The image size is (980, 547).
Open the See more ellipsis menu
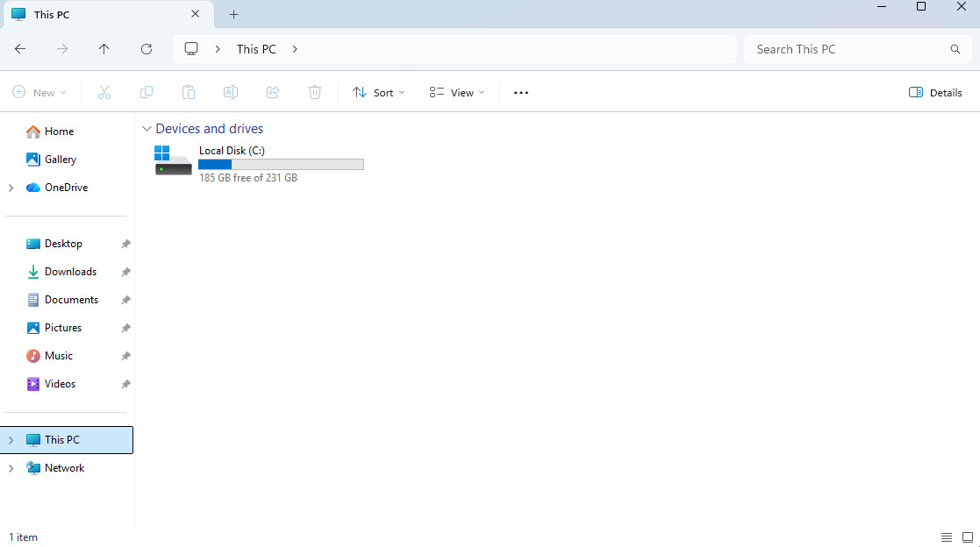520,92
